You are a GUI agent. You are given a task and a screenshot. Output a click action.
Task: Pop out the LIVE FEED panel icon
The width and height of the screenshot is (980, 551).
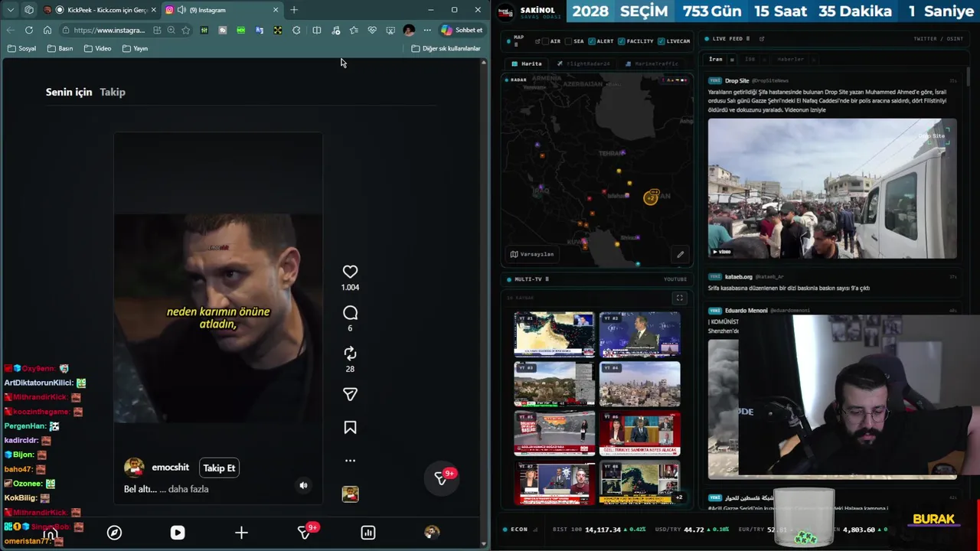[762, 38]
